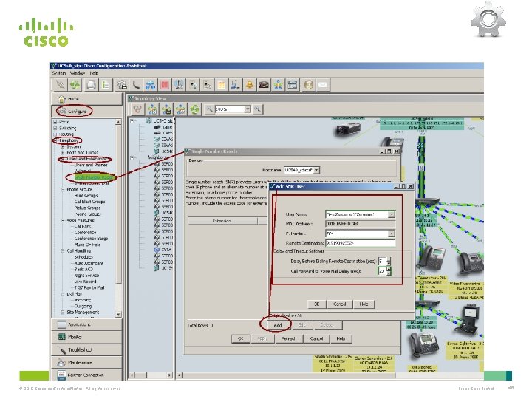Open the Partner Connection section
The width and height of the screenshot is (532, 399).
click(87, 375)
